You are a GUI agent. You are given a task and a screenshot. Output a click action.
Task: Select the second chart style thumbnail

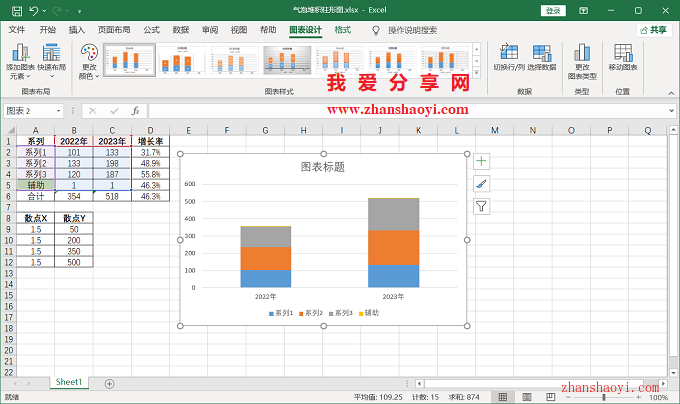pyautogui.click(x=182, y=60)
